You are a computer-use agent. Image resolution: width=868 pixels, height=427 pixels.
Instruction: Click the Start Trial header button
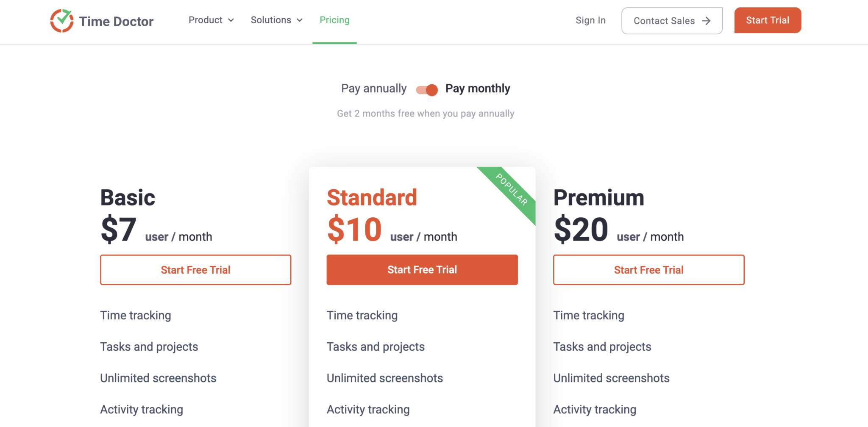pos(767,20)
